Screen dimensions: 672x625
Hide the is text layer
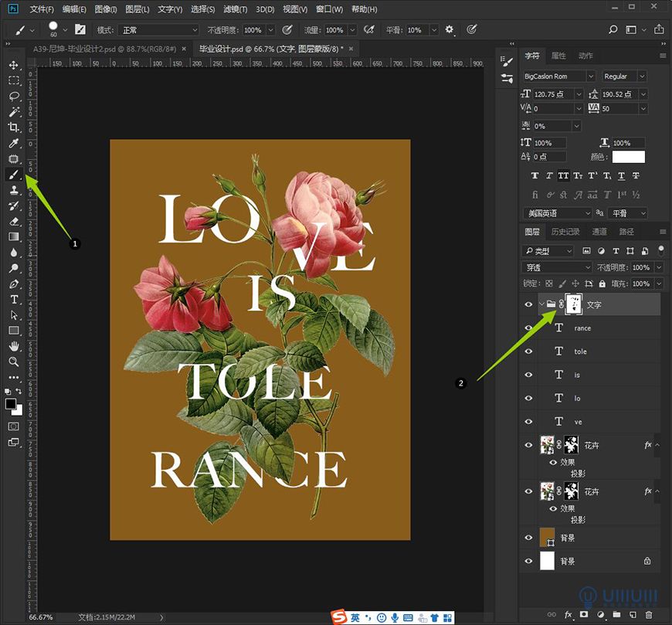529,375
